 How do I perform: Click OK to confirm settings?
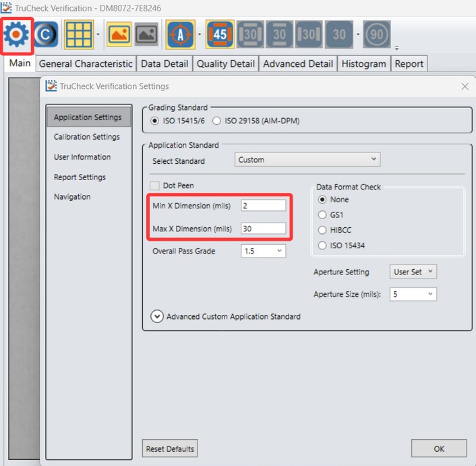click(439, 448)
